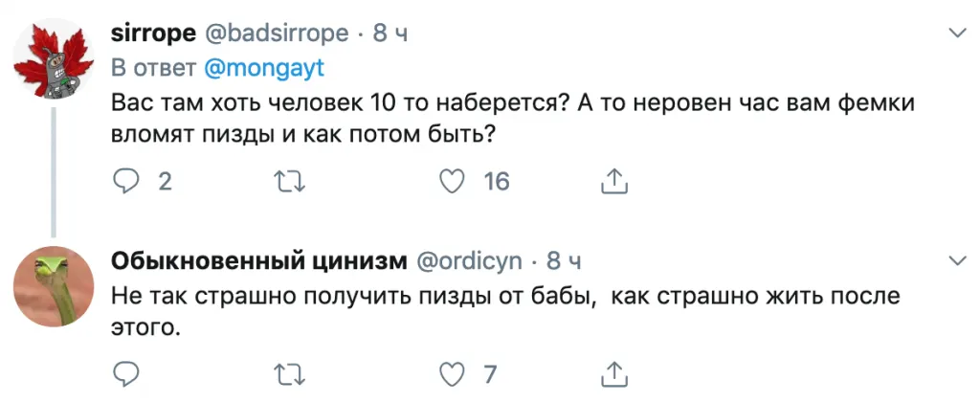This screenshot has width=980, height=403.
Task: Share the Обыкновенный цинизм tweet
Action: [x=613, y=373]
